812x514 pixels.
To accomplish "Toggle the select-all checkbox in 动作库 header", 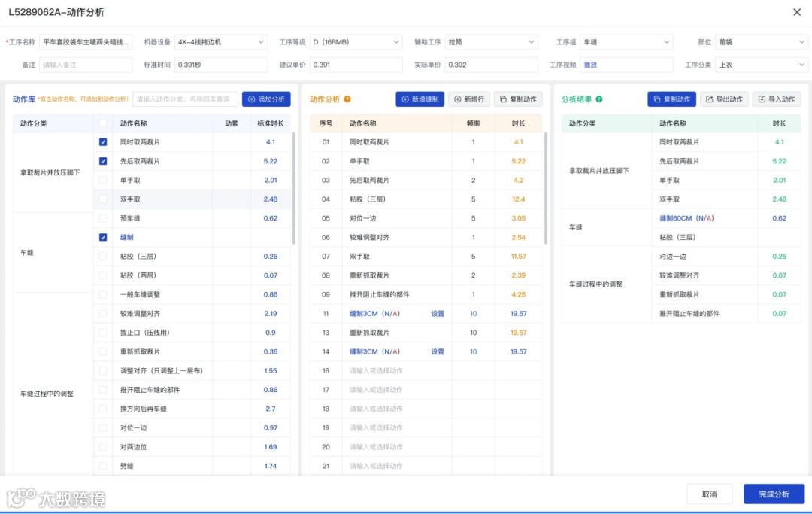I will [x=103, y=123].
